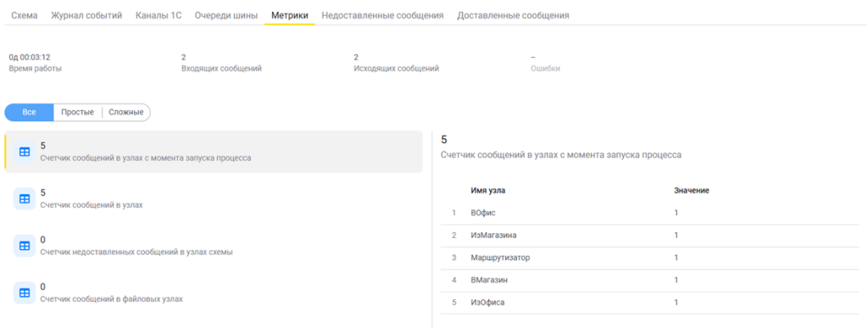Open «Доставленные сообщения» tab
Screen dimensions: 868x328
coord(513,15)
